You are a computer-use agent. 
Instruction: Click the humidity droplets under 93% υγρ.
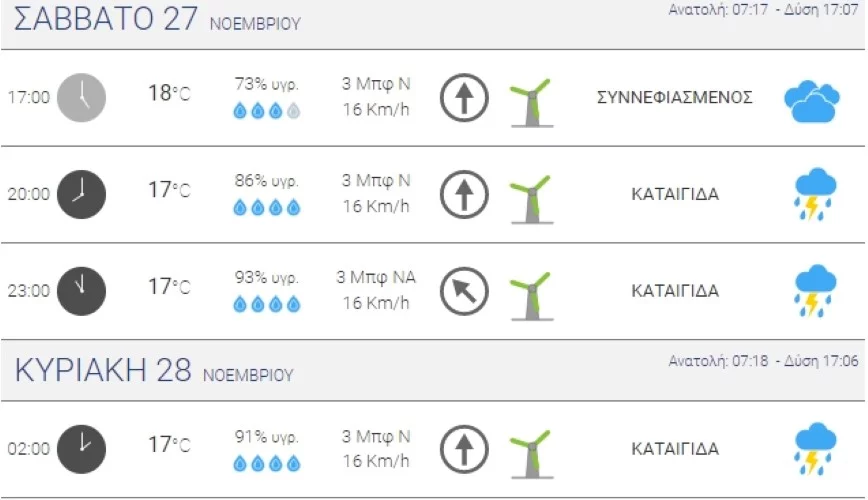(266, 304)
